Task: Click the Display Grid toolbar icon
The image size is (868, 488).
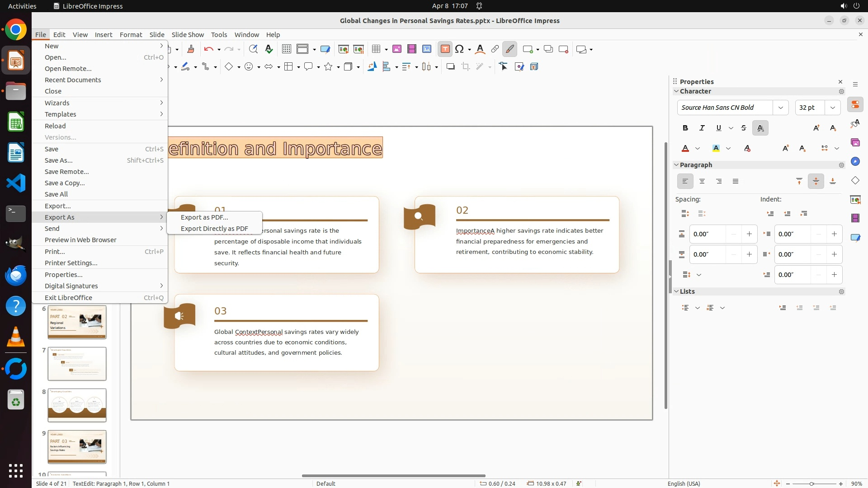Action: coord(286,49)
